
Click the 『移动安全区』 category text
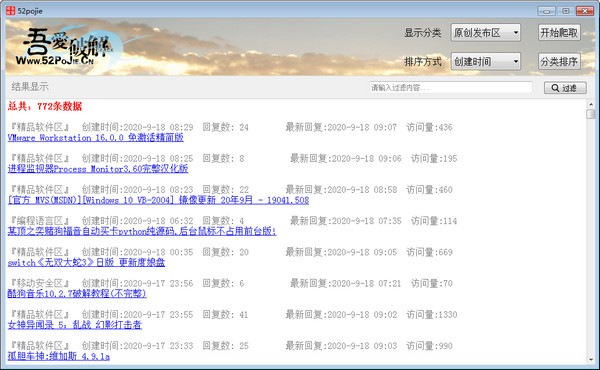[x=39, y=283]
